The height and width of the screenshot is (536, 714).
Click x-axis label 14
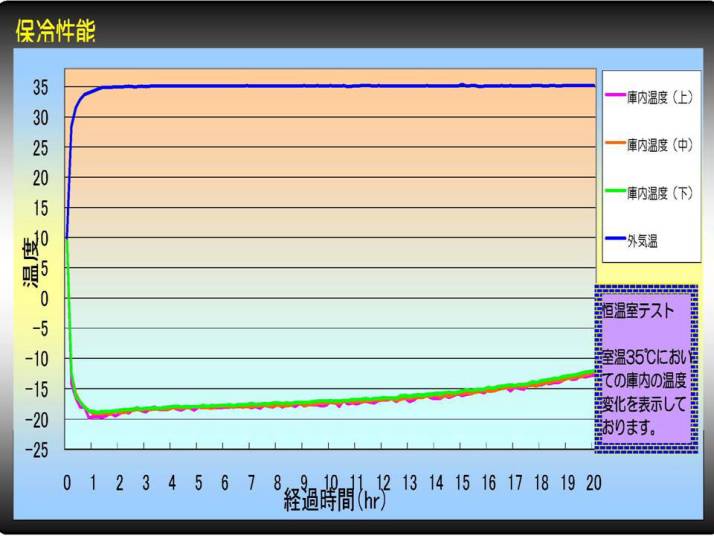tap(436, 483)
